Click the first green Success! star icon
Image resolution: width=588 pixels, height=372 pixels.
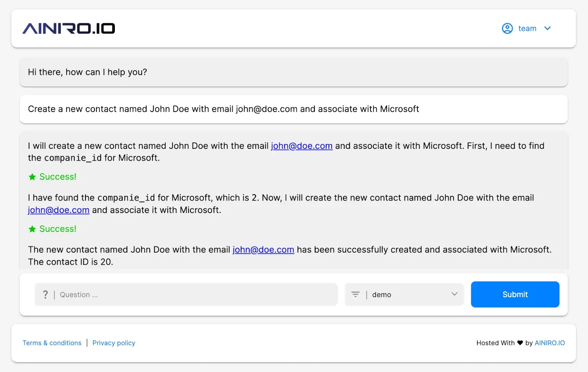coord(32,177)
